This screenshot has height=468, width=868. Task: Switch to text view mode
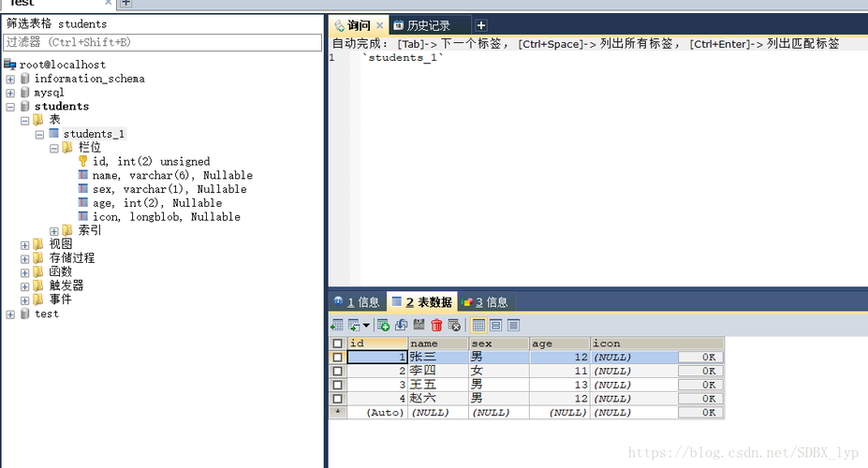click(514, 326)
